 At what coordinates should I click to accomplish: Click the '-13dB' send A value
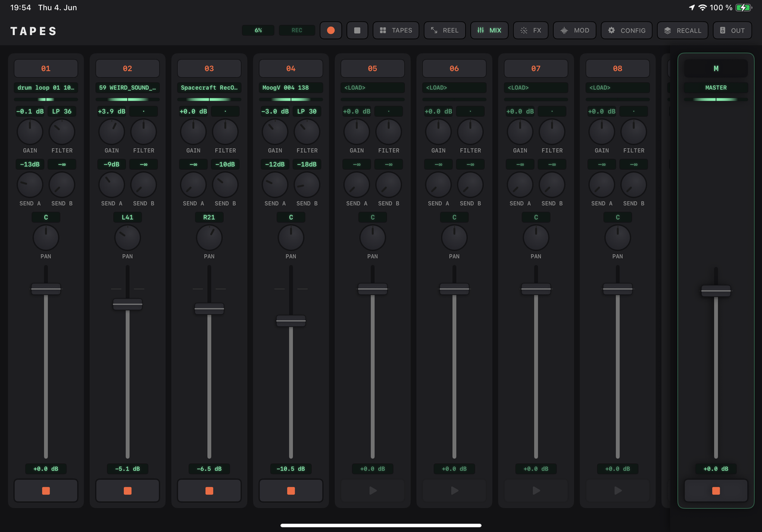click(x=30, y=164)
